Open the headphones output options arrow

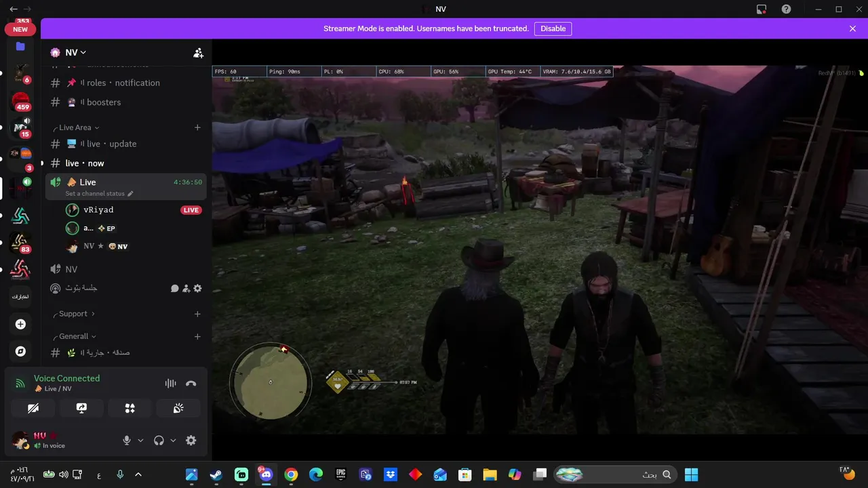pyautogui.click(x=173, y=441)
